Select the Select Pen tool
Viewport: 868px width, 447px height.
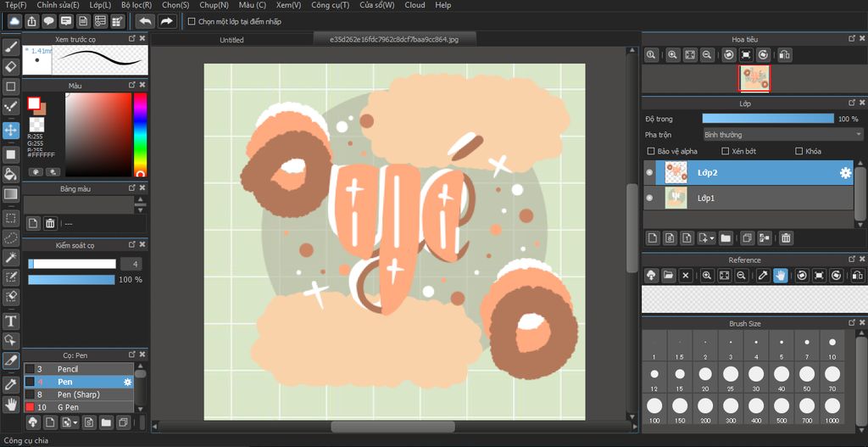[11, 277]
